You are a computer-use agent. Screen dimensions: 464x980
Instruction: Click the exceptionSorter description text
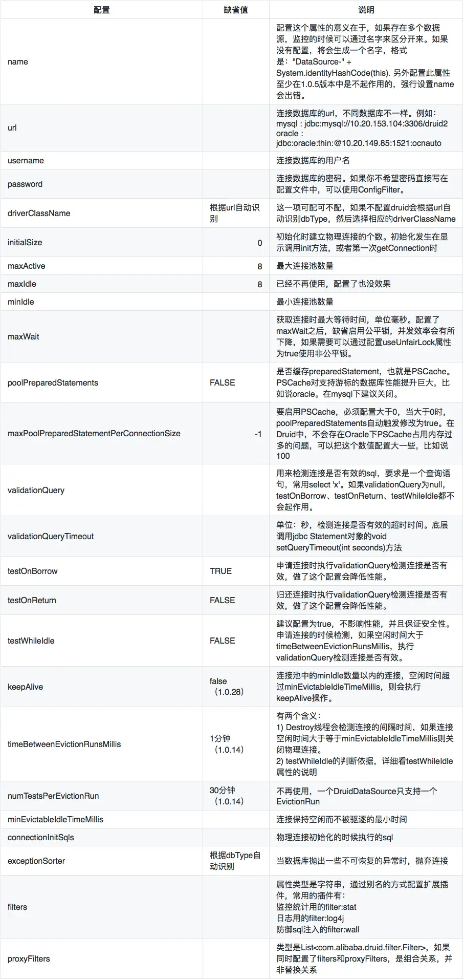pos(362,861)
